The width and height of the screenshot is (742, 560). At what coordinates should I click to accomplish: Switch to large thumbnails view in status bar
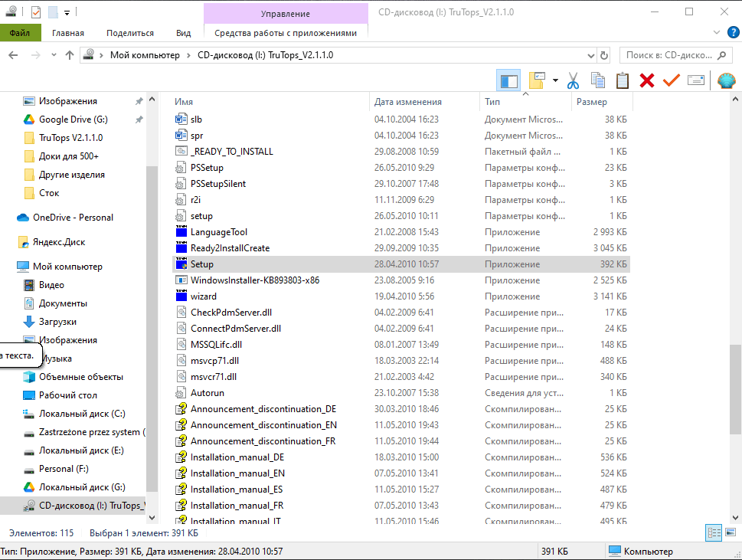click(731, 533)
